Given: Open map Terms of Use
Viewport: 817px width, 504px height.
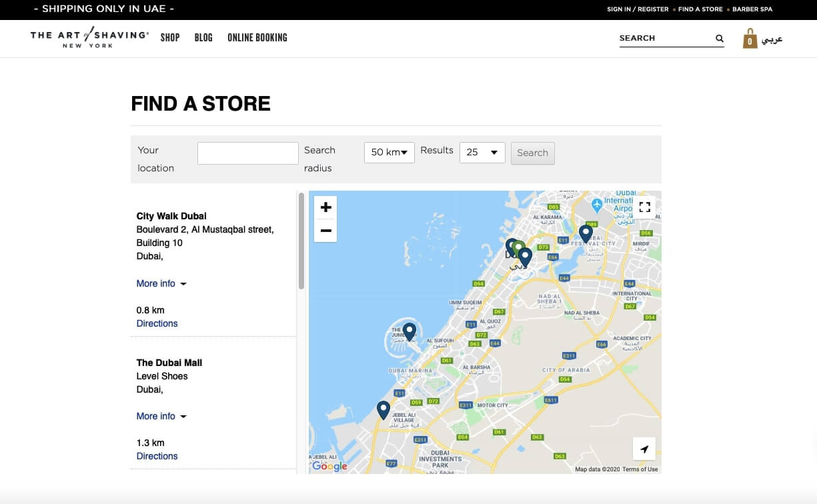Looking at the screenshot, I should 640,469.
